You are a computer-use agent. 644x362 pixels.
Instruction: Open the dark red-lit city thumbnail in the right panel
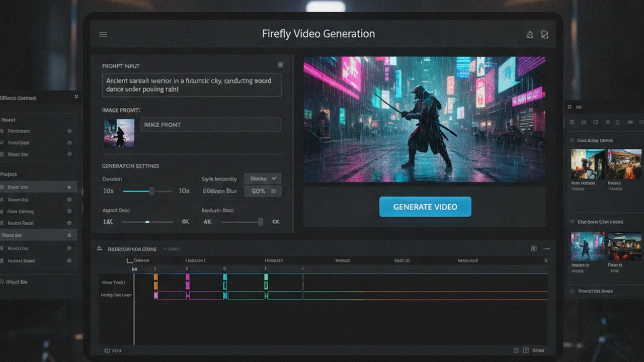624,246
